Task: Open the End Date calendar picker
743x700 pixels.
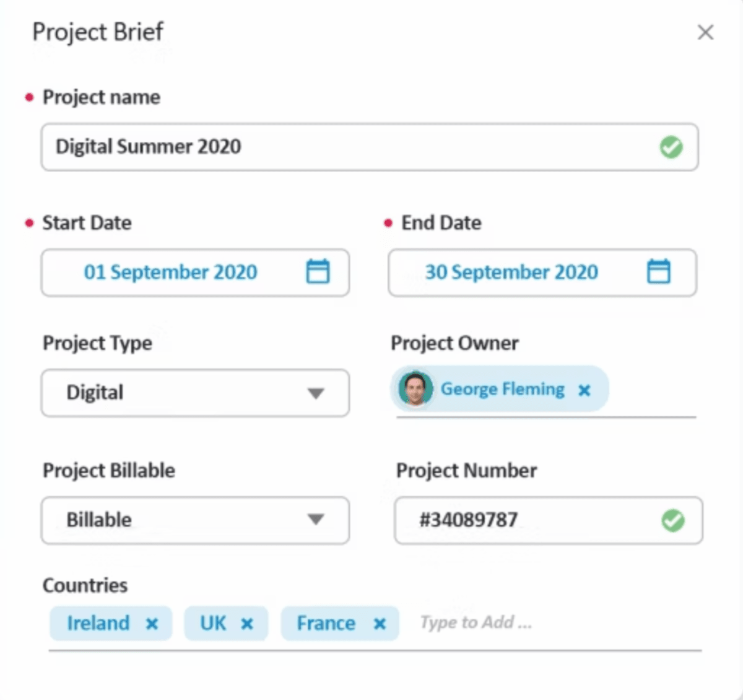Action: 659,271
